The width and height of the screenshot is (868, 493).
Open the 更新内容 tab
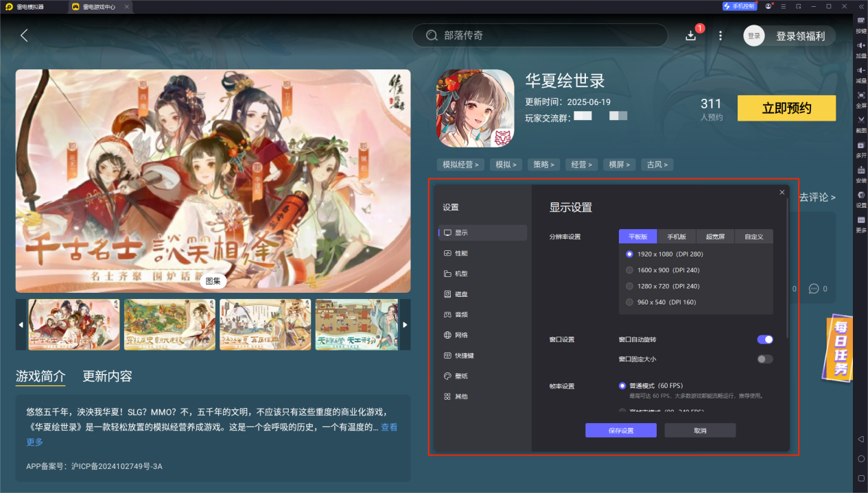click(x=107, y=376)
